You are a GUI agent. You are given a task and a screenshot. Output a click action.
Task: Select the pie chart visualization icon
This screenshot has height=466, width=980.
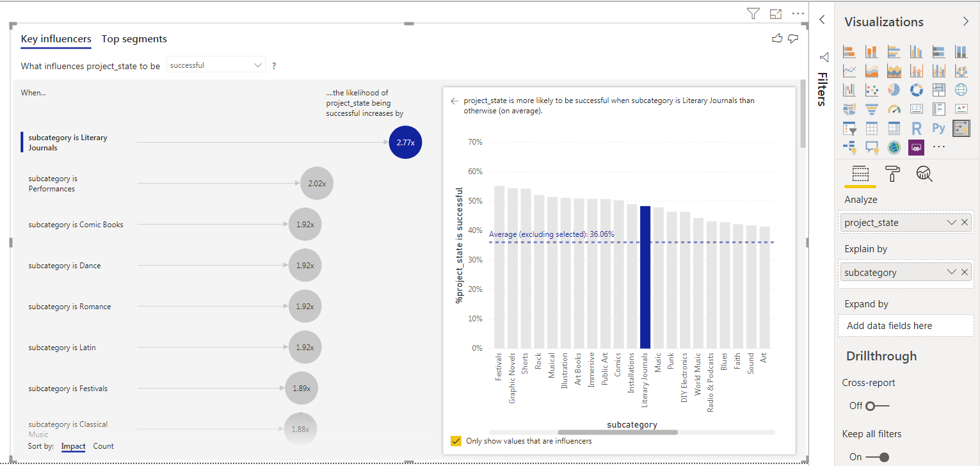point(894,90)
